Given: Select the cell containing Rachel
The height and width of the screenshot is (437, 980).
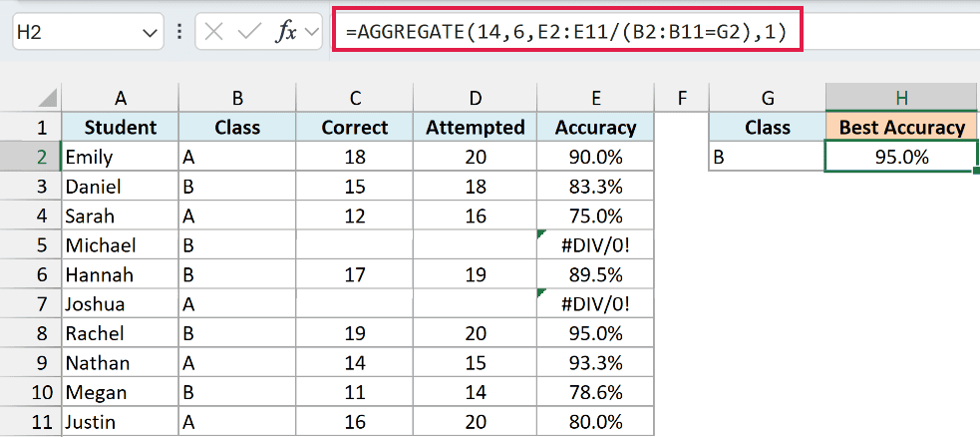Looking at the screenshot, I should point(120,333).
